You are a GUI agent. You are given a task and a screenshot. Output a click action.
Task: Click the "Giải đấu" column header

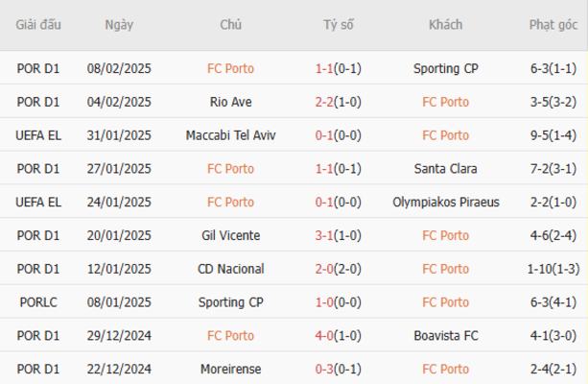[x=38, y=24]
